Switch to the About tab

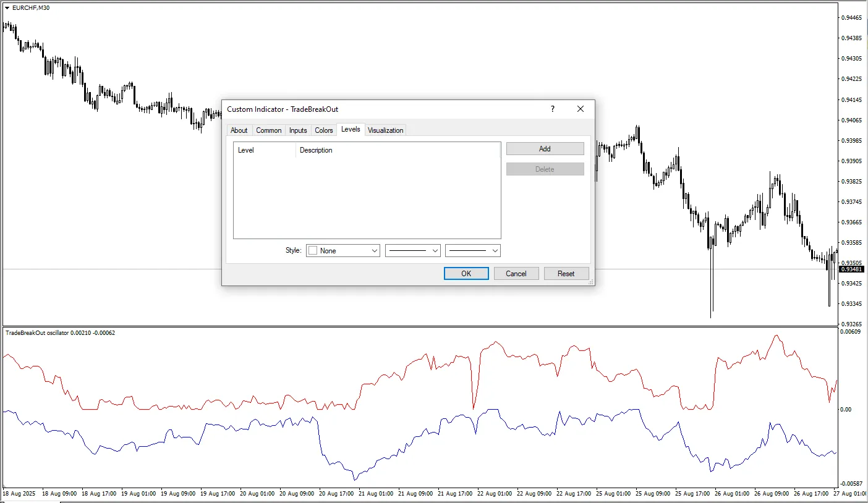pyautogui.click(x=239, y=130)
